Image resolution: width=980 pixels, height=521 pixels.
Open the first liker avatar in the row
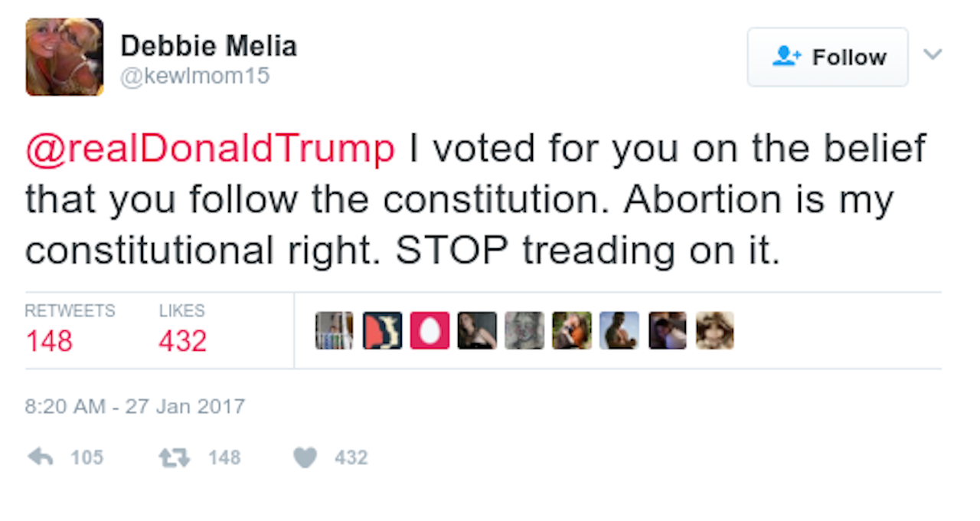click(x=335, y=330)
